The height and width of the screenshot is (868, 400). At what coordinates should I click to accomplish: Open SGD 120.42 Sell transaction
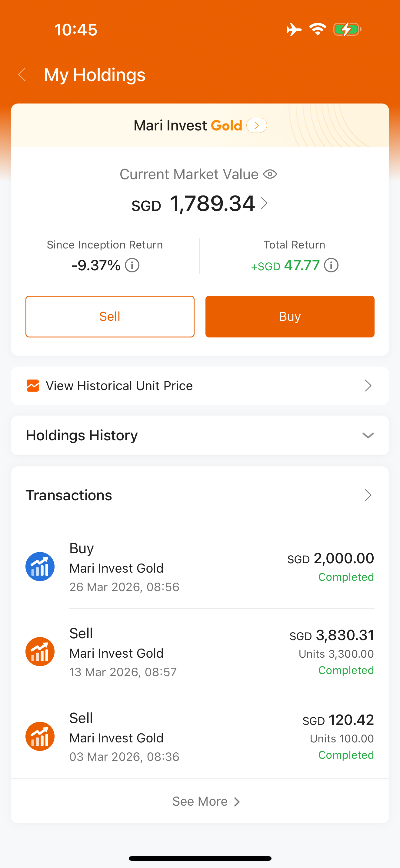(200, 736)
